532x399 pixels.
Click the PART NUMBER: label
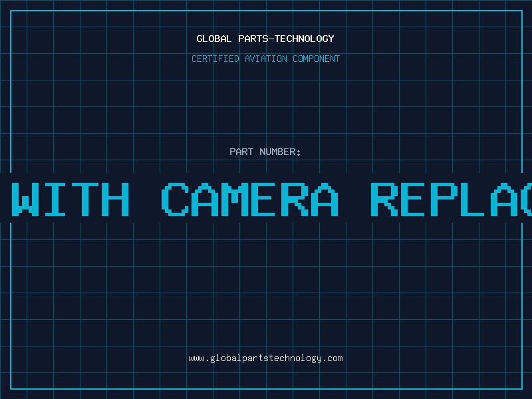point(265,152)
